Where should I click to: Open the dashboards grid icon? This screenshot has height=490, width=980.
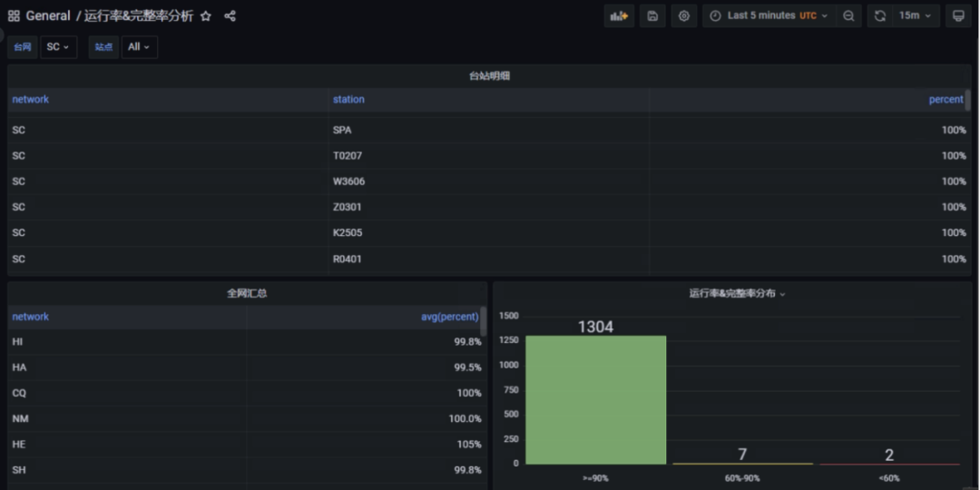(x=14, y=16)
